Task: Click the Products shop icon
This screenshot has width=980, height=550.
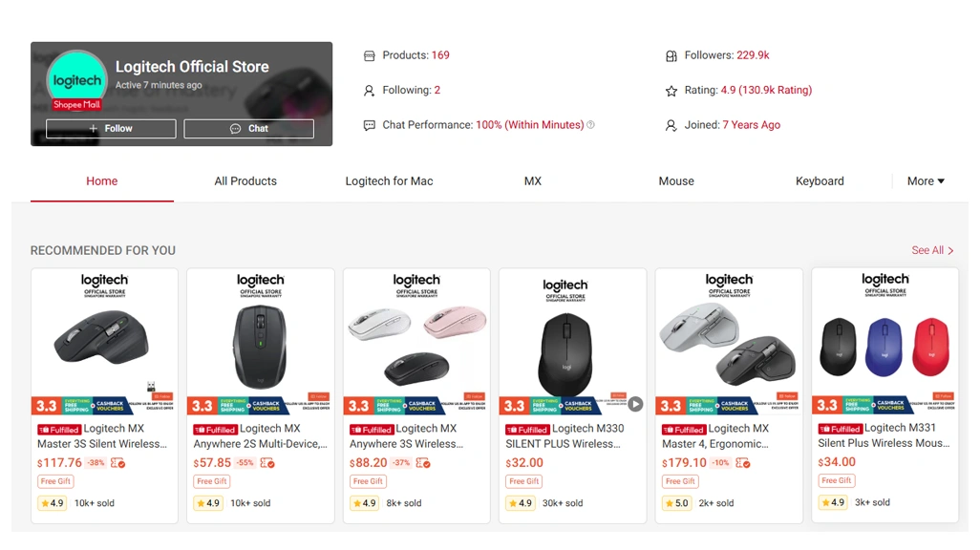Action: [x=370, y=54]
